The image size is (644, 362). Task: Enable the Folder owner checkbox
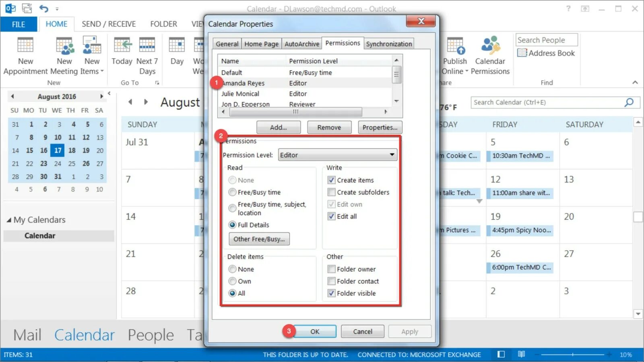pos(331,269)
